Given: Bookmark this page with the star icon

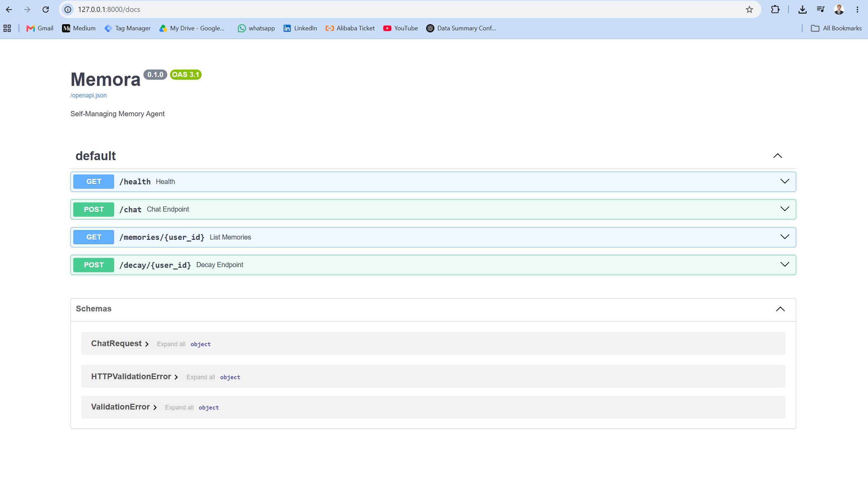Looking at the screenshot, I should point(749,10).
